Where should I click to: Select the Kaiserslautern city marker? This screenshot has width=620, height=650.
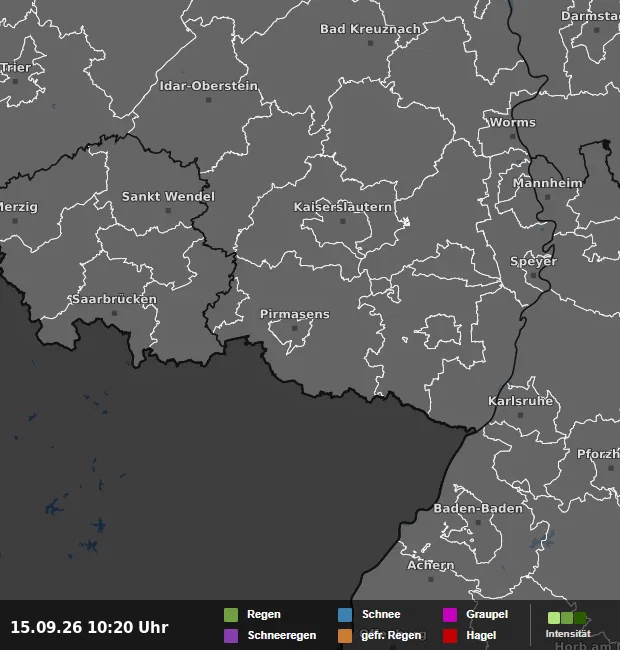[x=343, y=221]
